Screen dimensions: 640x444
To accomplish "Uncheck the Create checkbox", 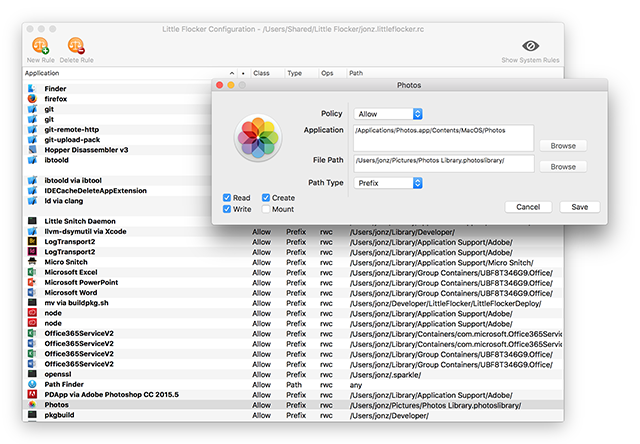I will click(266, 198).
